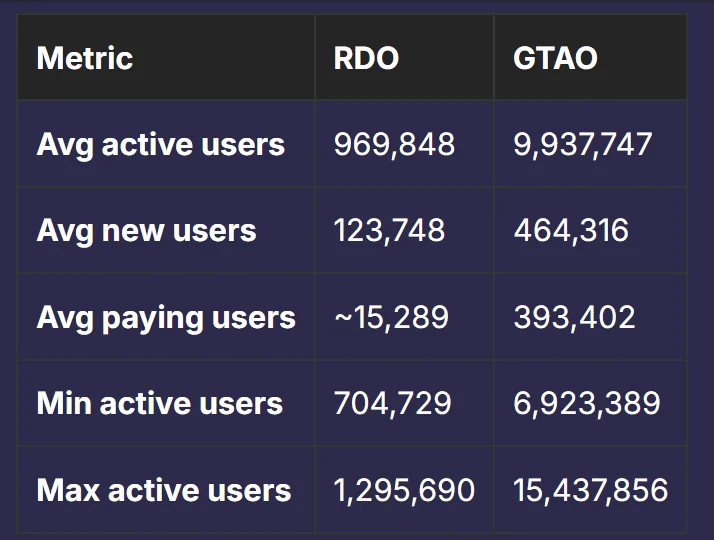
Task: Pick the GTAO new users value 464,316
Action: (571, 231)
